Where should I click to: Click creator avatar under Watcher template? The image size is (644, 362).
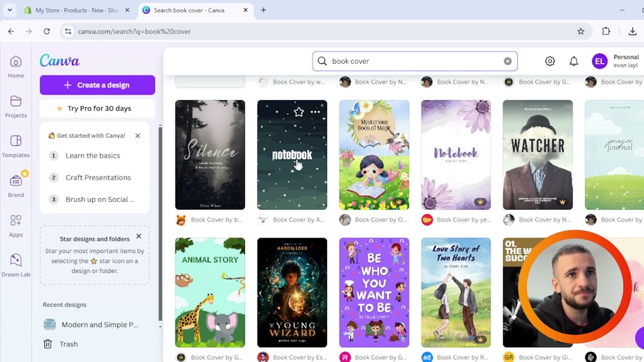(x=509, y=220)
